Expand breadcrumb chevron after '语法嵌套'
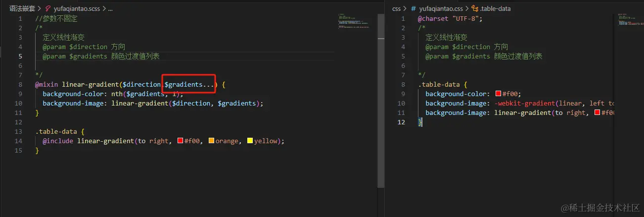This screenshot has width=644, height=217. pyautogui.click(x=39, y=8)
